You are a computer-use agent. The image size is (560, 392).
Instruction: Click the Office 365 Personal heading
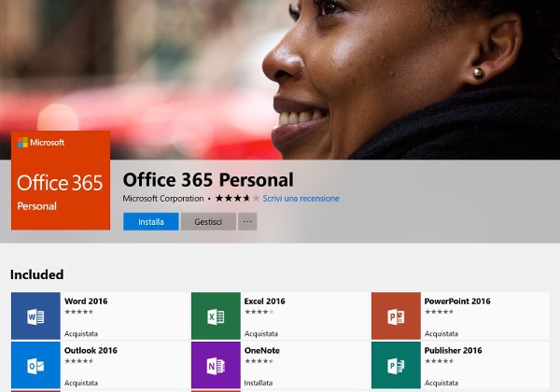(208, 179)
